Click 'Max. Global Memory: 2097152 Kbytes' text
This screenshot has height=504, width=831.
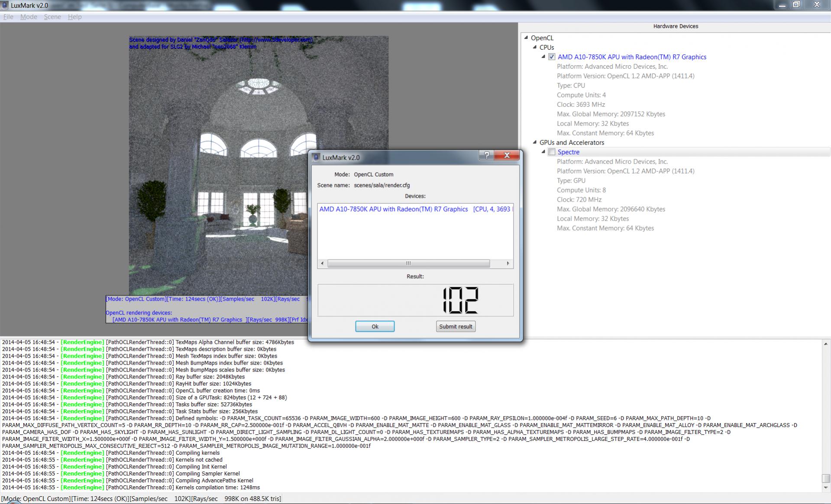(611, 114)
